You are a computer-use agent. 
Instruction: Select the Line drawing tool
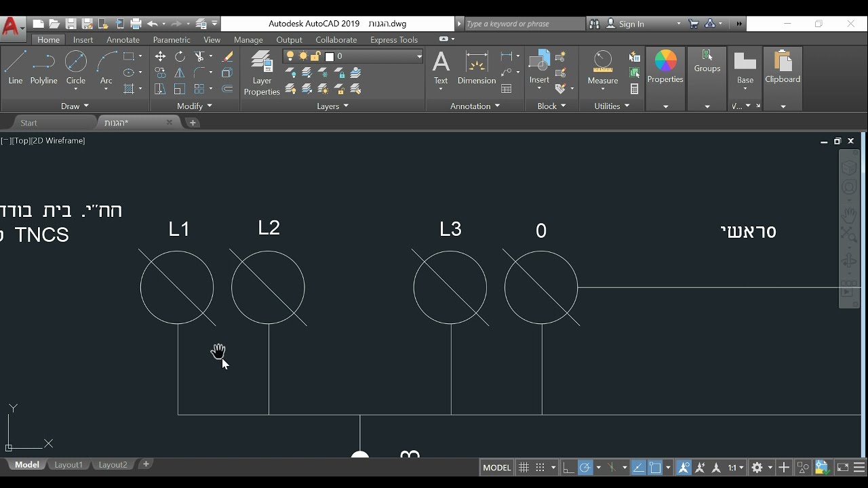click(16, 68)
